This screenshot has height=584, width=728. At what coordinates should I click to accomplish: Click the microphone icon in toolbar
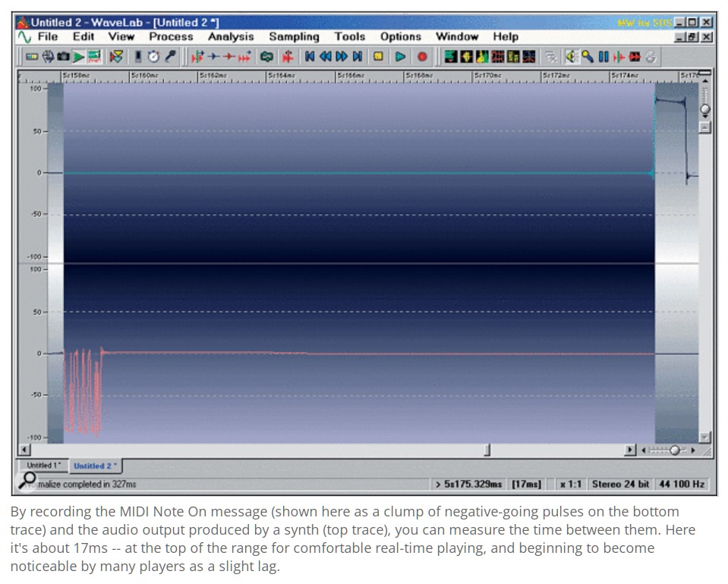[x=172, y=56]
